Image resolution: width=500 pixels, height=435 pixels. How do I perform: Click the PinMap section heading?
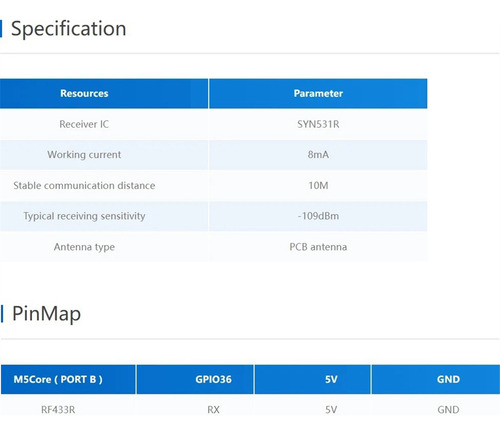(46, 314)
